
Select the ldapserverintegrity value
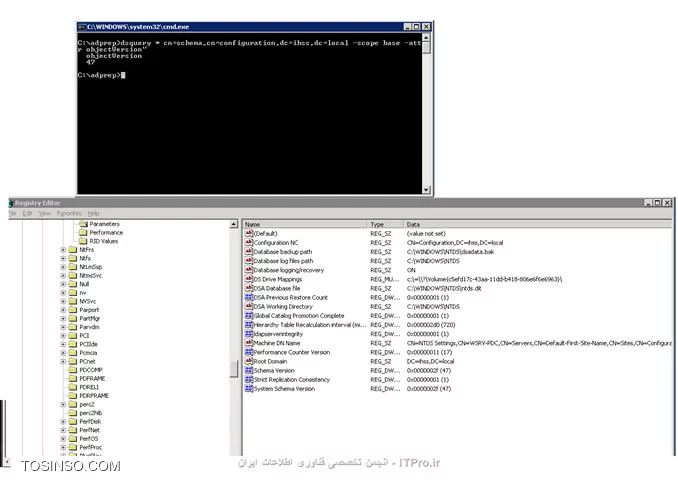pos(278,334)
